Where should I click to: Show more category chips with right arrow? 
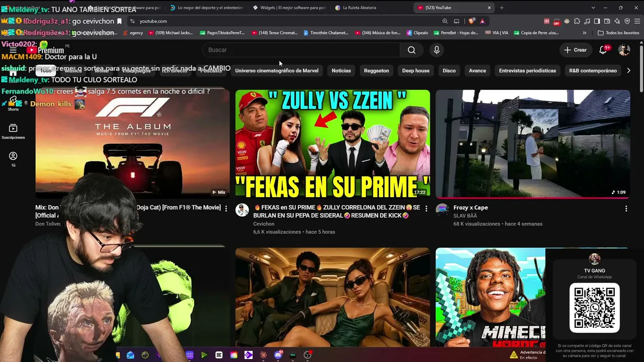click(x=628, y=70)
